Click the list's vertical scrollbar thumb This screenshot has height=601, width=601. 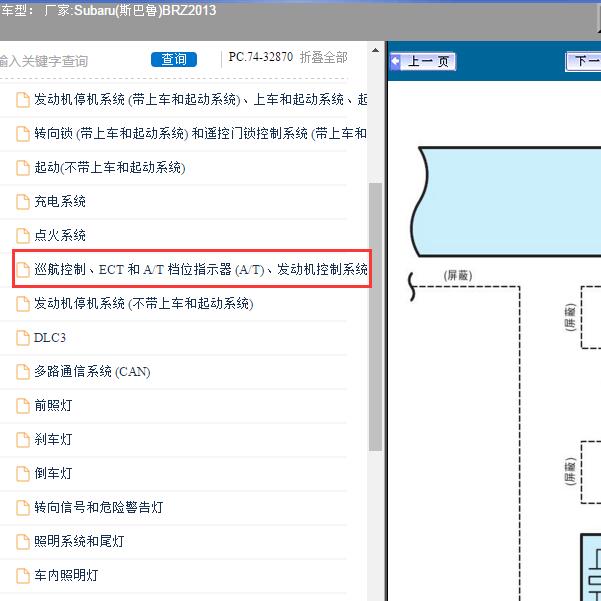[375, 317]
